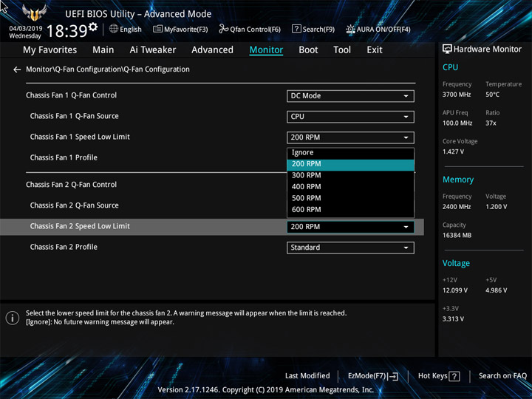Click the Core Voltage 1.427 V value
The image size is (532, 399).
(453, 151)
